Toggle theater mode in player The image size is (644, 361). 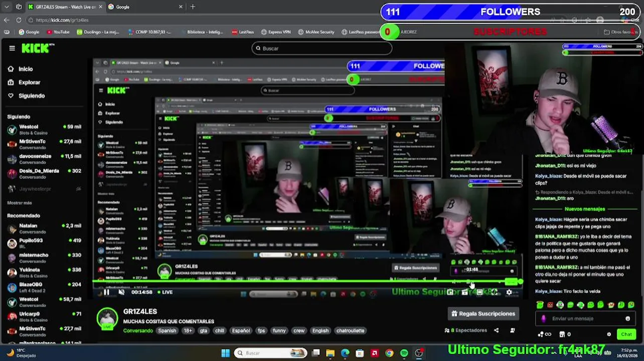479,292
